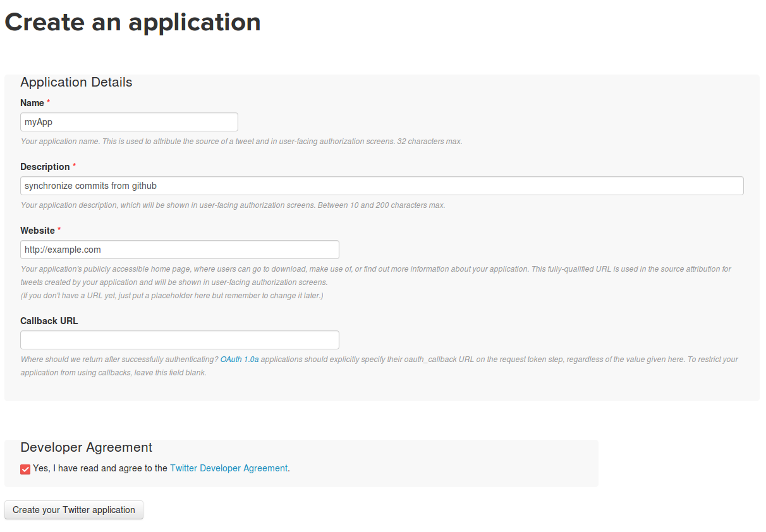This screenshot has height=532, width=766.
Task: Click the hint about leaving callback field blank
Action: [x=114, y=373]
